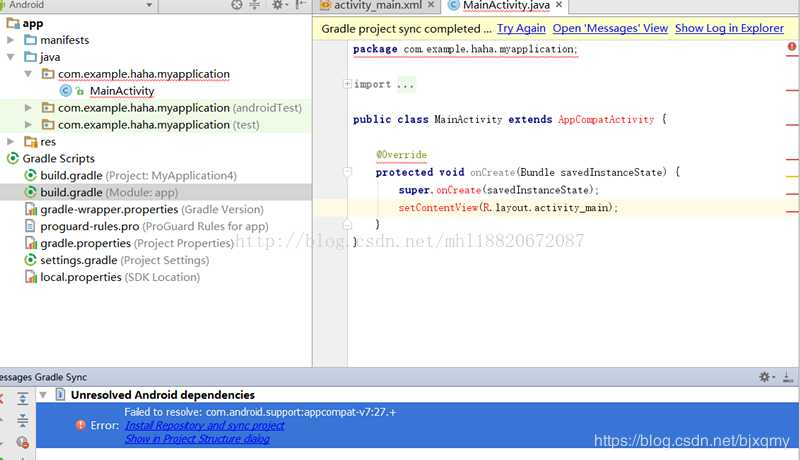
Task: Close the activity_main.xml tab
Action: [x=431, y=5]
